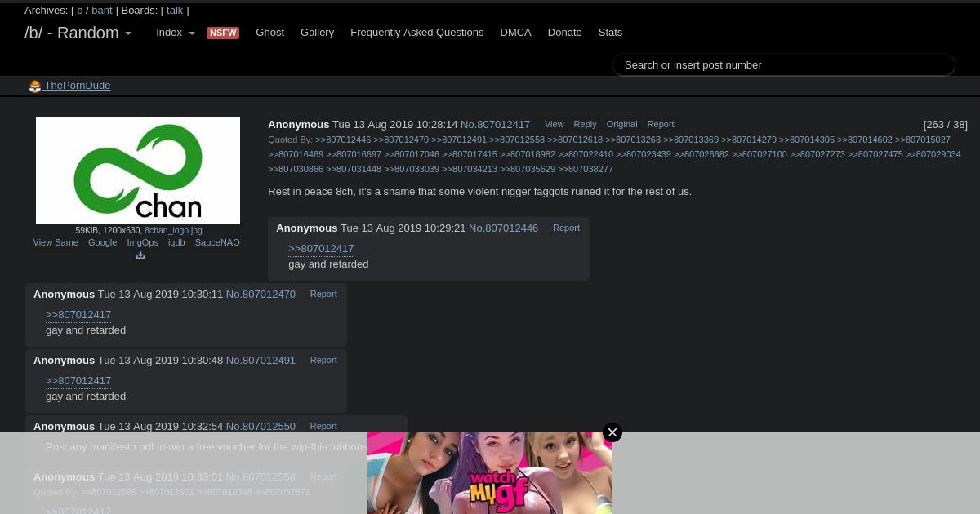
Task: Click the download icon under the 8chan logo thumbnail
Action: (140, 255)
